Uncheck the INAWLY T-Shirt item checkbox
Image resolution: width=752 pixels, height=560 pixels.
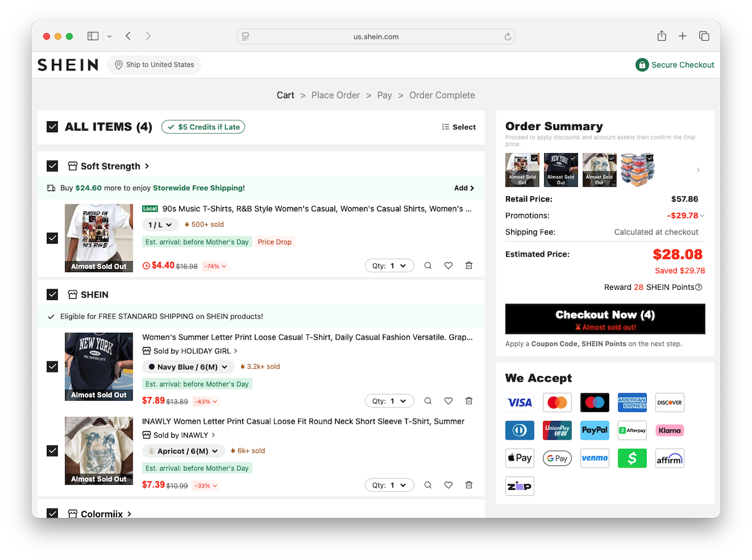click(52, 450)
